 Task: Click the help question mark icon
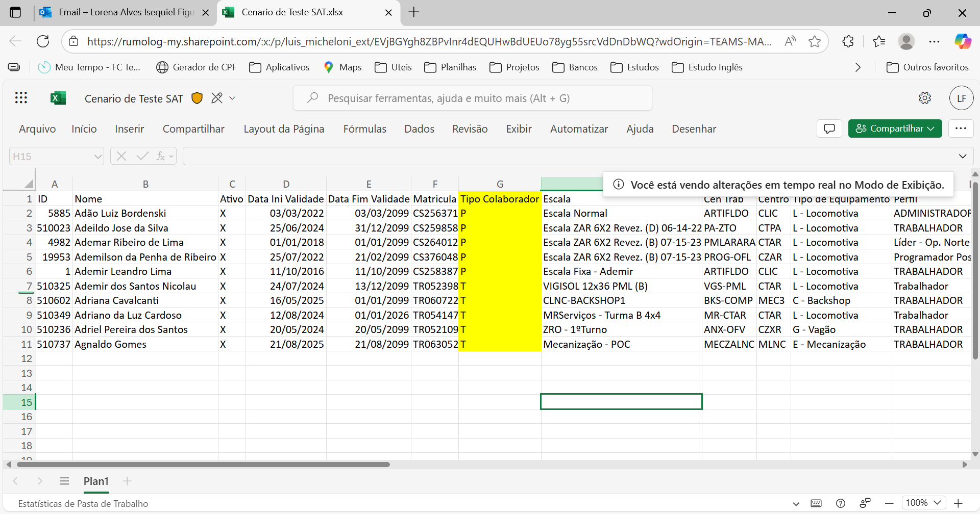(x=841, y=503)
